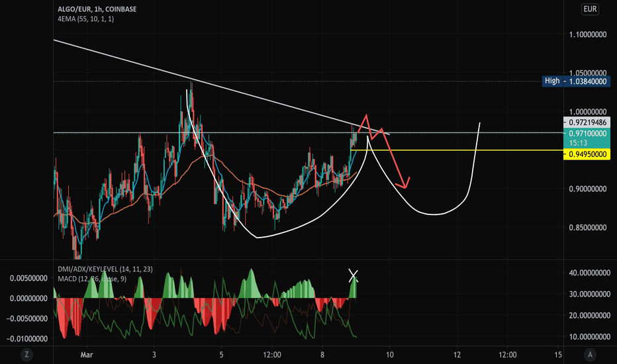Viewport: 617px width, 364px height.
Task: Click the 0.85000000 price axis value
Action: (x=588, y=228)
